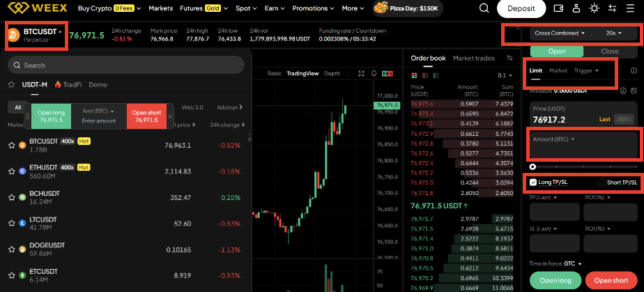Open the 0.1 order book depth dropdown
The height and width of the screenshot is (292, 644).
(x=505, y=75)
